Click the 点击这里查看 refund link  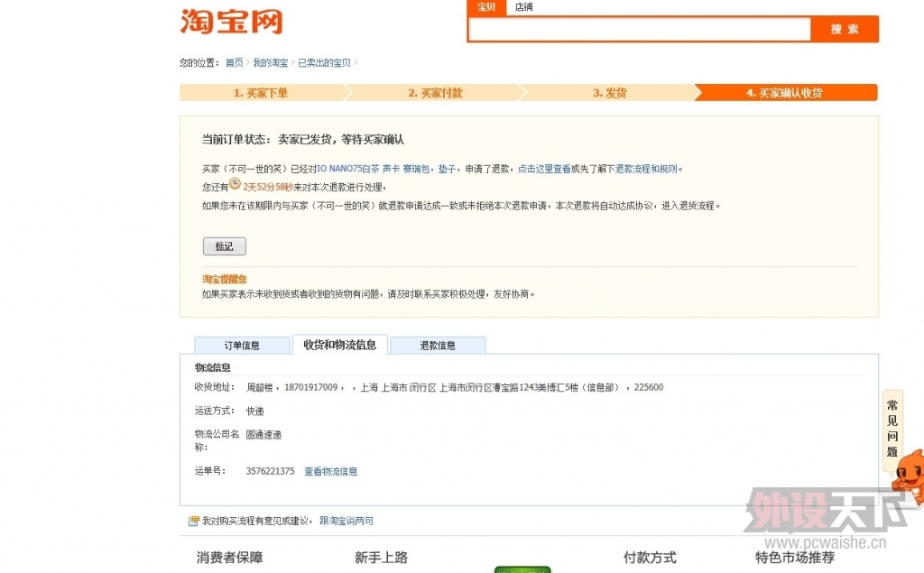click(x=544, y=169)
